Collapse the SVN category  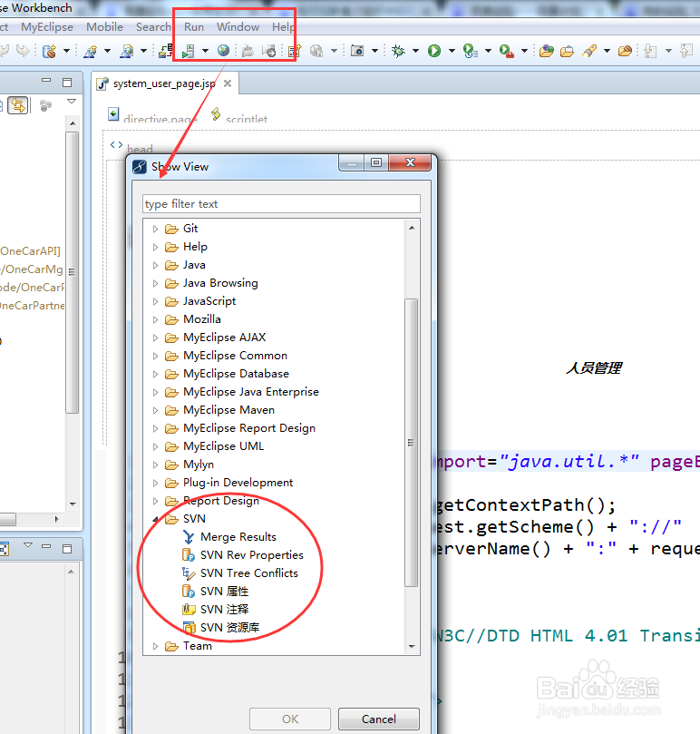pos(156,519)
